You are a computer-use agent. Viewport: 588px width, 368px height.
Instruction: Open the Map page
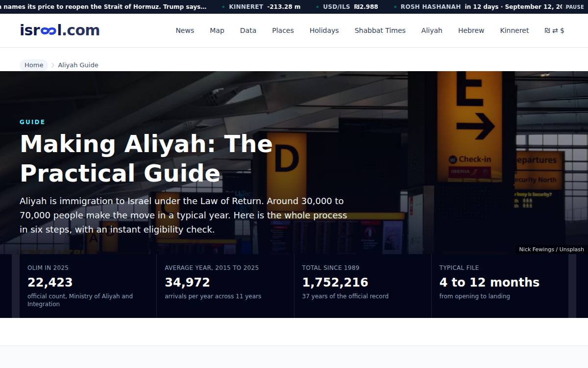click(x=217, y=30)
